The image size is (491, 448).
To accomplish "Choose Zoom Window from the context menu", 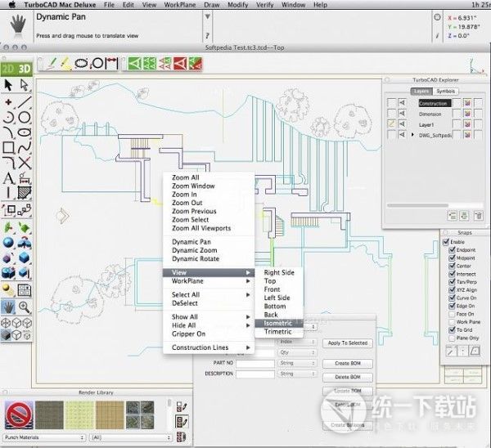I will coord(209,186).
